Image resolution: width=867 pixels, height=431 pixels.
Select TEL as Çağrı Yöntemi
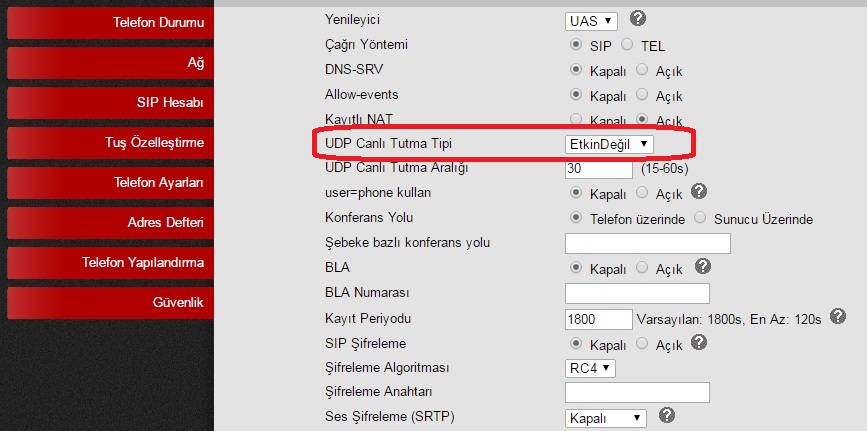pos(627,46)
